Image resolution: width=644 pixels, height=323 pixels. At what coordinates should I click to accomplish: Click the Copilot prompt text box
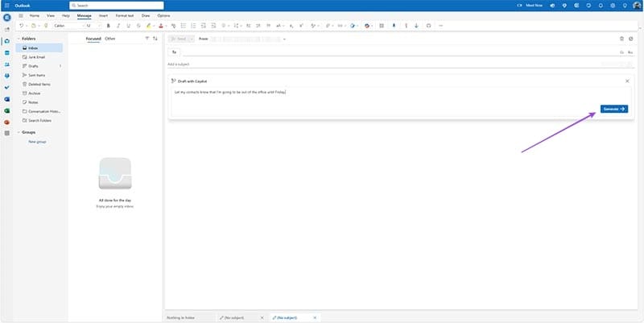401,102
